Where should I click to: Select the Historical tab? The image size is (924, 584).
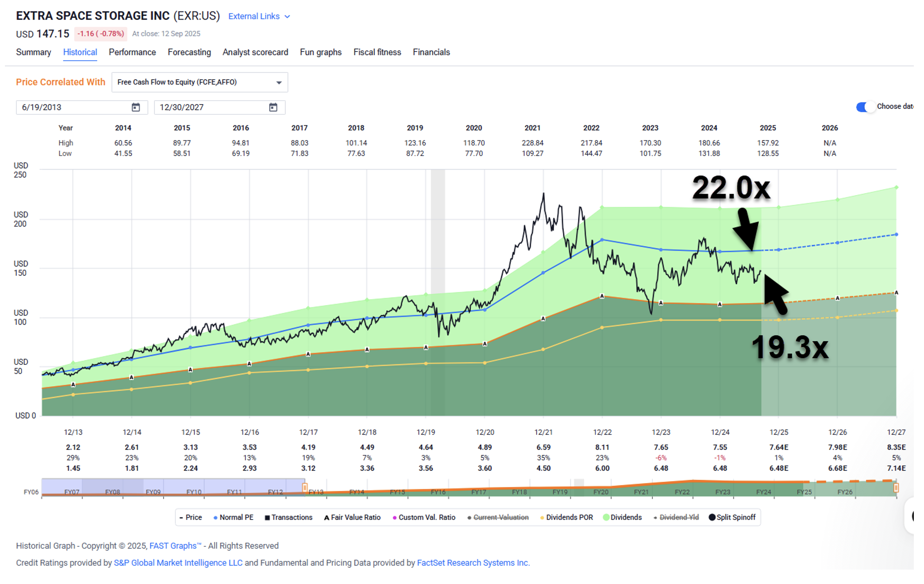pyautogui.click(x=80, y=52)
